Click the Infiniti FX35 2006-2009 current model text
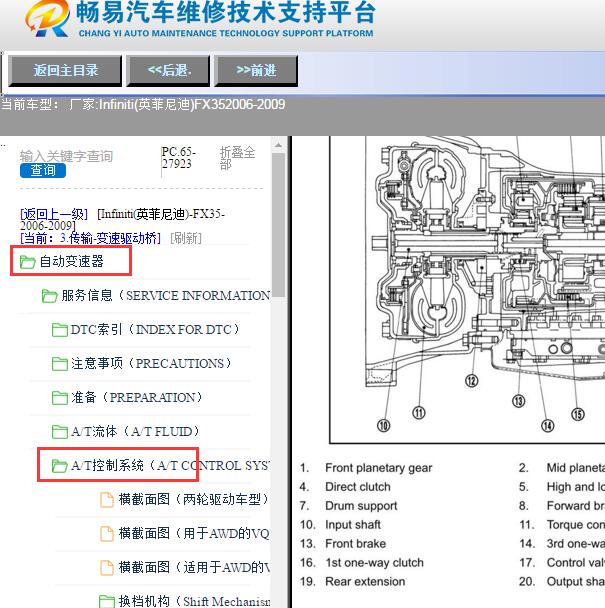 pyautogui.click(x=143, y=104)
